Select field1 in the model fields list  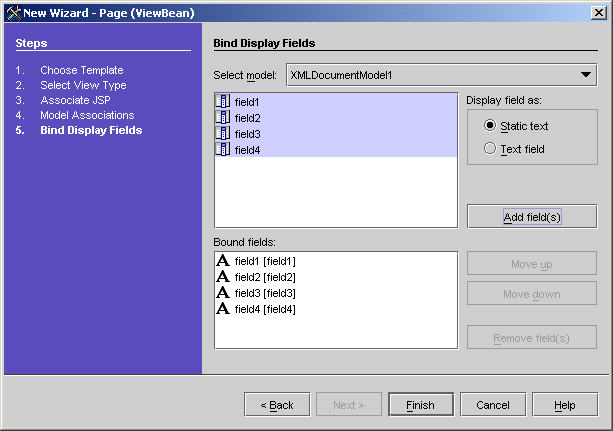336,102
